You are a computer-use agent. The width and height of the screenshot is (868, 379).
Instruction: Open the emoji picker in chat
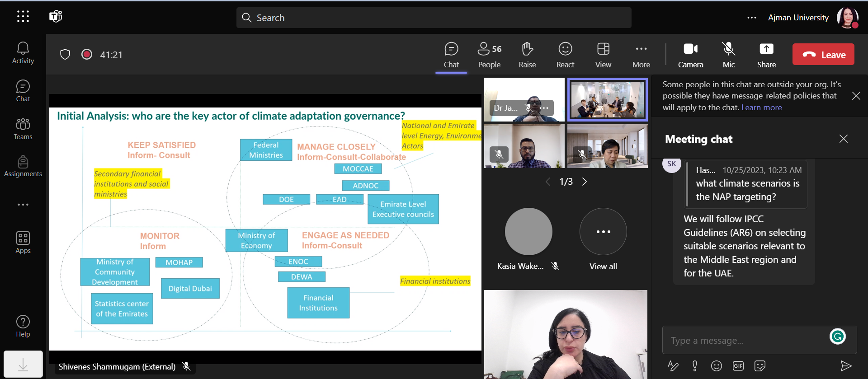coord(716,366)
